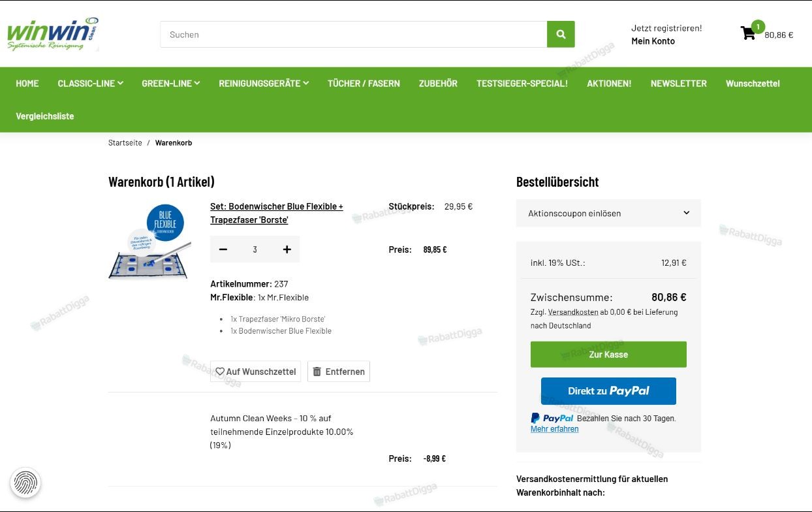812x512 pixels.
Task: Select the 1x Trapezfaser 'Mikro Borste' bullet
Action: [x=278, y=319]
